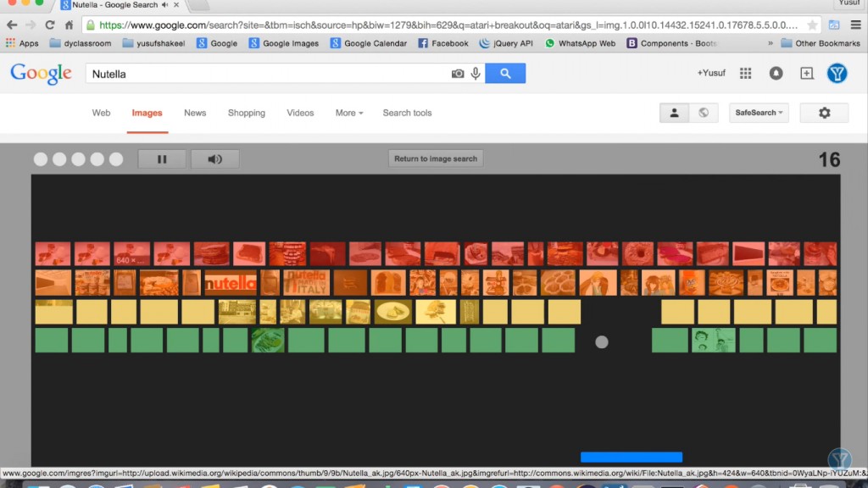The image size is (868, 488).
Task: Open the Google Images bookmark
Action: coord(283,43)
